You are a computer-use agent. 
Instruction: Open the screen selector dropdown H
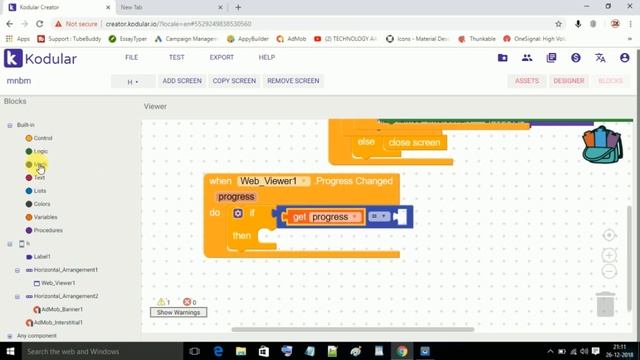tap(133, 82)
